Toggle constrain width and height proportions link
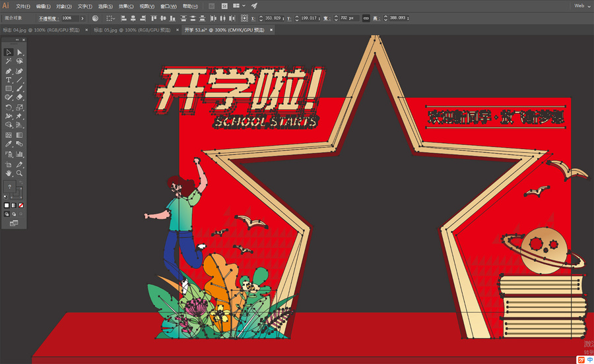Viewport: 594px width, 364px height. (366, 18)
